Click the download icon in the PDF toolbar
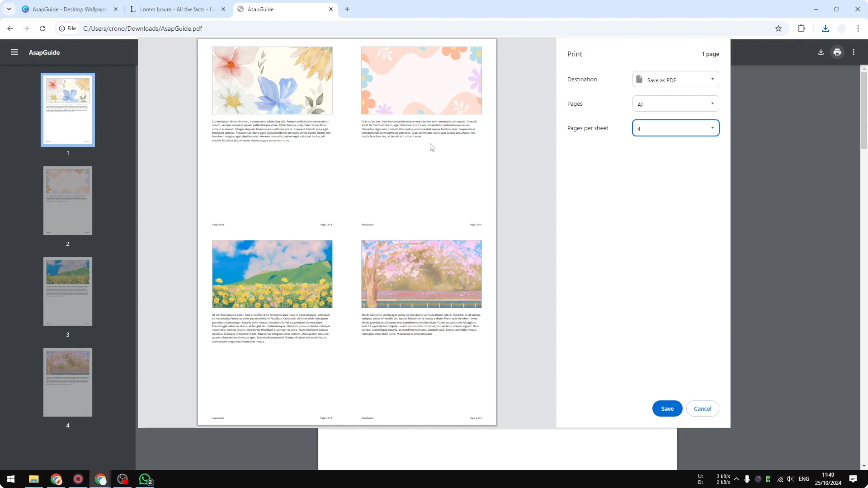The width and height of the screenshot is (868, 488). coord(821,52)
